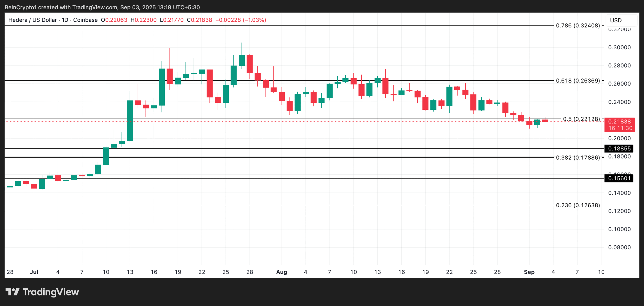This screenshot has width=644, height=306.
Task: Click the 0.236 (0.12638) Fibonacci level label
Action: pos(578,205)
